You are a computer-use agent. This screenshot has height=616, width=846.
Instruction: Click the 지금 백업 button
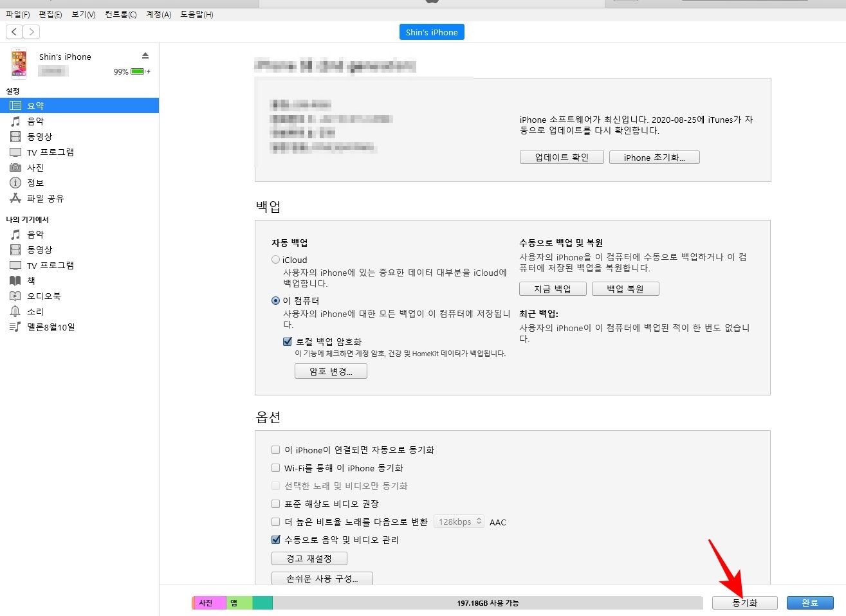click(553, 289)
